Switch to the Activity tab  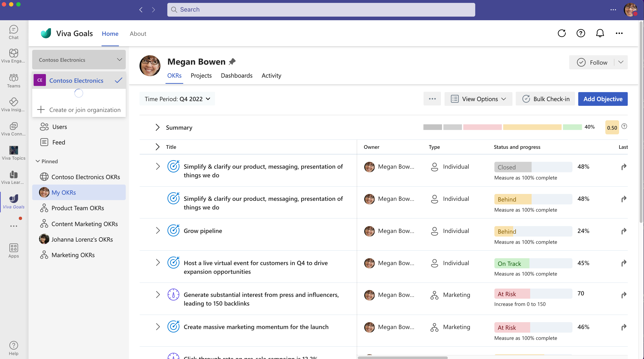(x=271, y=75)
